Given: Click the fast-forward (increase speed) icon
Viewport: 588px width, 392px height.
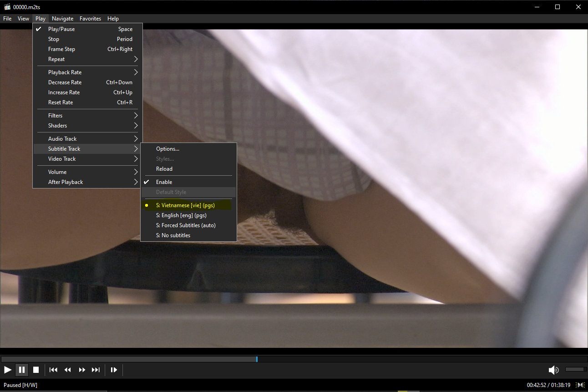Looking at the screenshot, I should point(82,370).
